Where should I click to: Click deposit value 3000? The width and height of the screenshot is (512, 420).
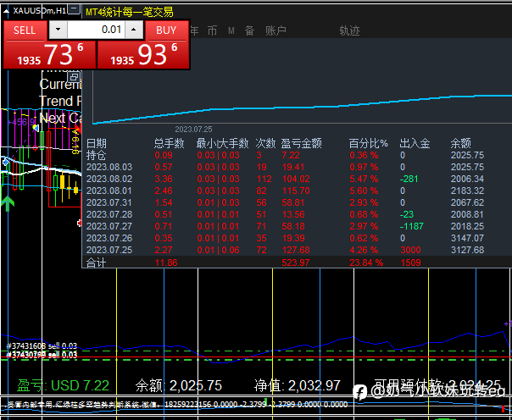tap(411, 250)
